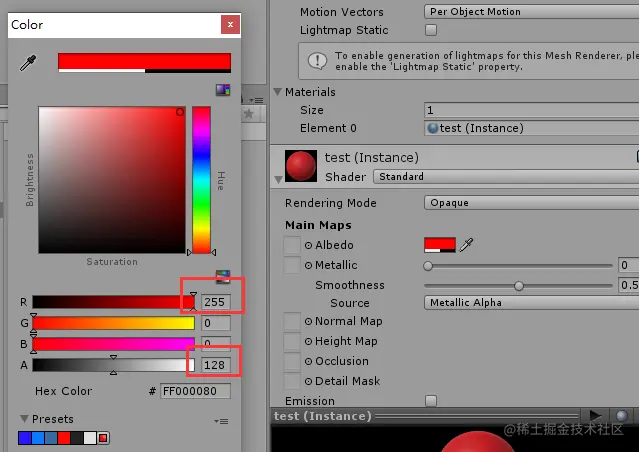639x452 pixels.
Task: Toggle the Lightmap Static checkbox
Action: pyautogui.click(x=431, y=30)
